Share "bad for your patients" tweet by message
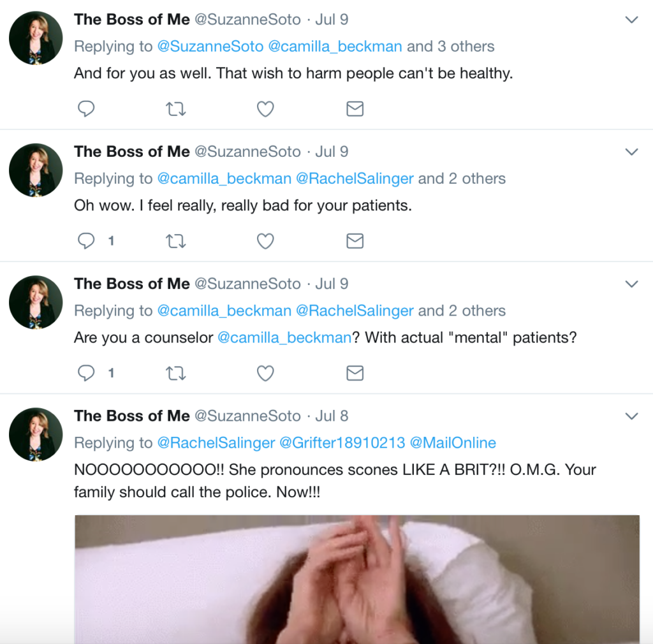 [x=355, y=241]
